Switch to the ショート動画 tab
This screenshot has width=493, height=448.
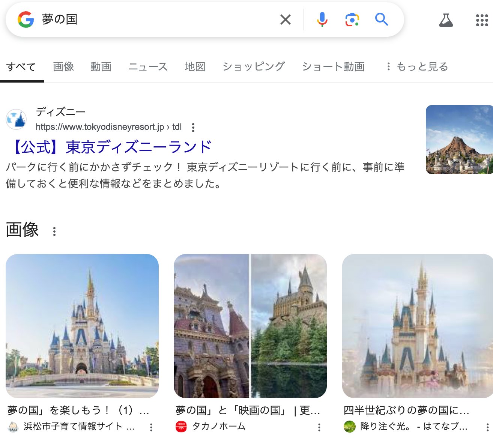(334, 67)
